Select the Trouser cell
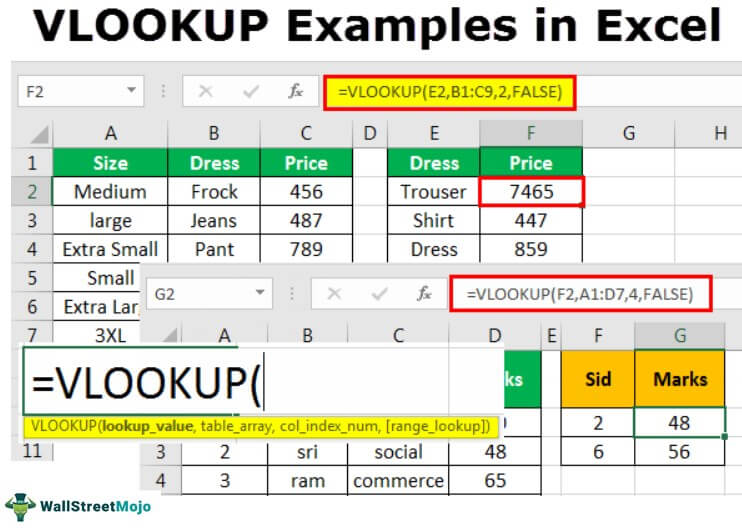The image size is (742, 531). click(433, 192)
